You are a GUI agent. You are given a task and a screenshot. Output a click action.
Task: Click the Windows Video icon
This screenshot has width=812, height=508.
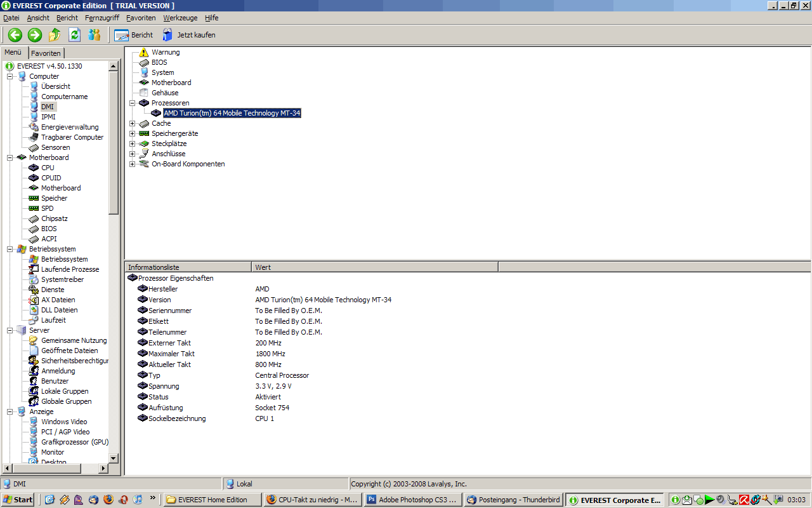click(x=34, y=422)
